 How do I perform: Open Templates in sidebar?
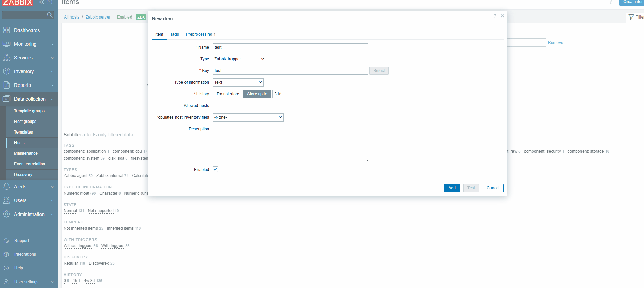(23, 132)
